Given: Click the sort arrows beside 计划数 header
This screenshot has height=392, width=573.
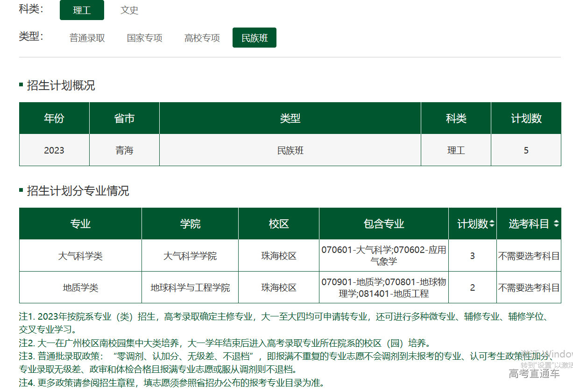Looking at the screenshot, I should tap(492, 224).
